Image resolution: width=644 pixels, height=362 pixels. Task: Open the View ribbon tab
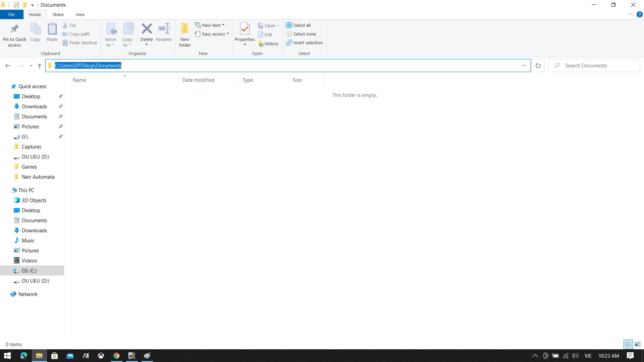coord(80,15)
